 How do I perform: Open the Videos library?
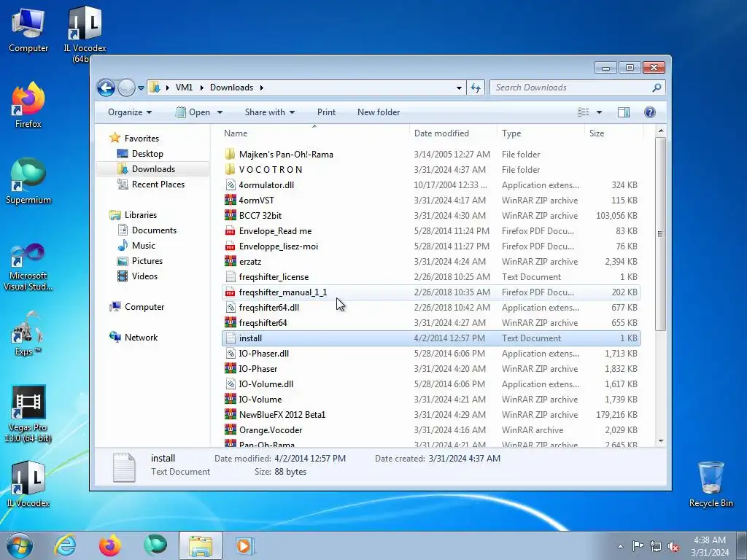(144, 276)
